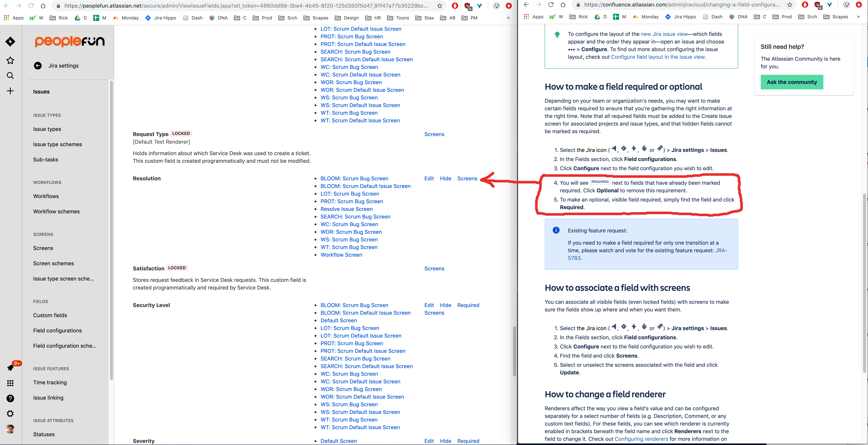Open Jira search magnifier icon
This screenshot has height=445, width=868.
[x=10, y=75]
